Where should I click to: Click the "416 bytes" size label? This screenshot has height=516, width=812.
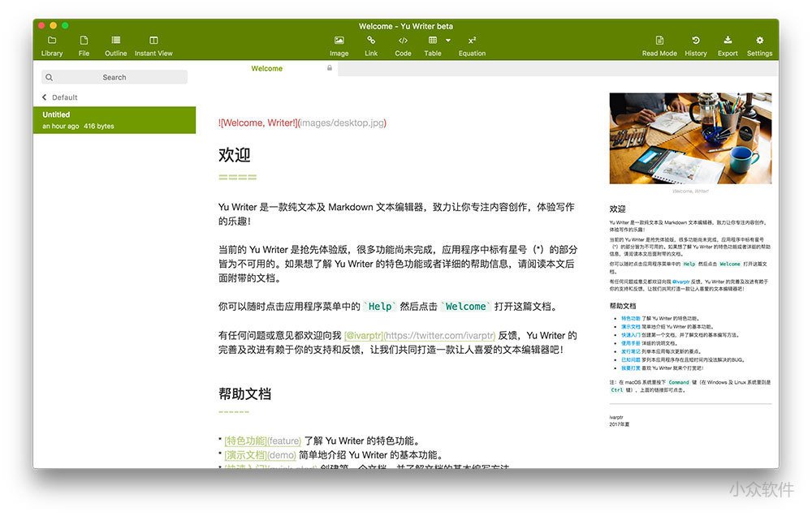(x=99, y=127)
